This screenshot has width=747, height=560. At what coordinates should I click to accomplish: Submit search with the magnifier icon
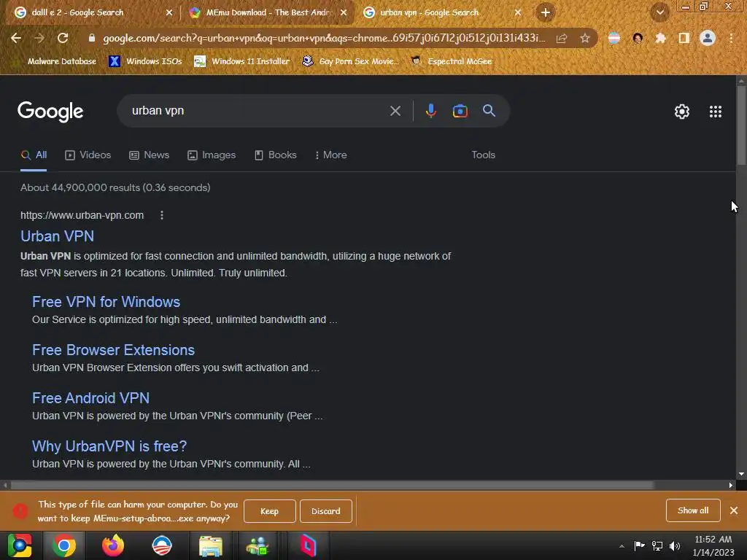point(489,111)
